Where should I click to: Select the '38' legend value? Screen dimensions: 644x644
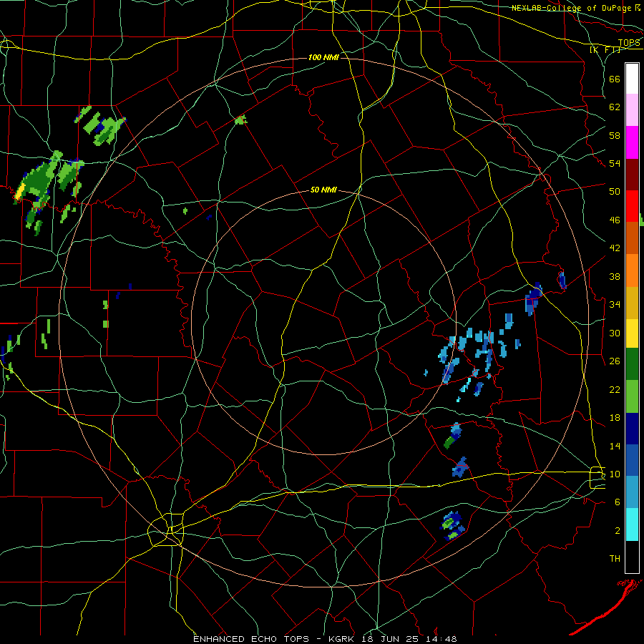(615, 276)
